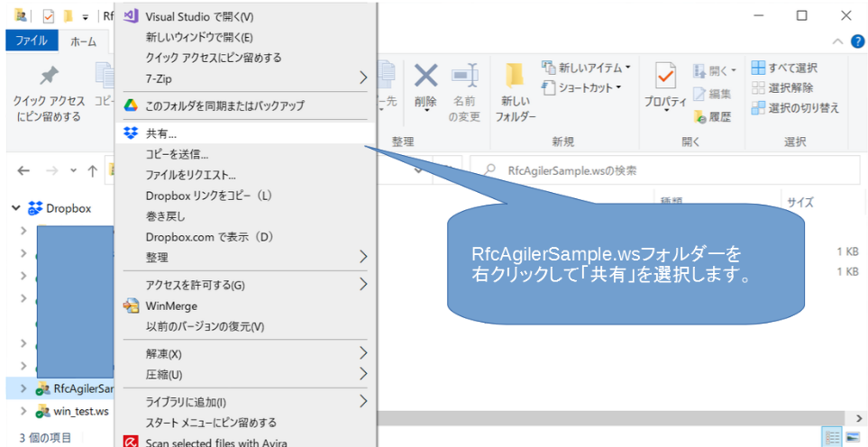Click the RfcAgilerSample.wsの検索 search box
The width and height of the screenshot is (868, 447).
665,170
